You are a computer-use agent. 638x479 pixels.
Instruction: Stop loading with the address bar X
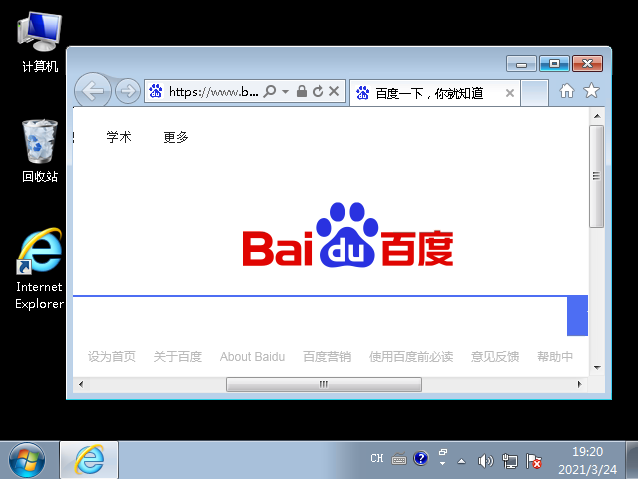tap(334, 91)
